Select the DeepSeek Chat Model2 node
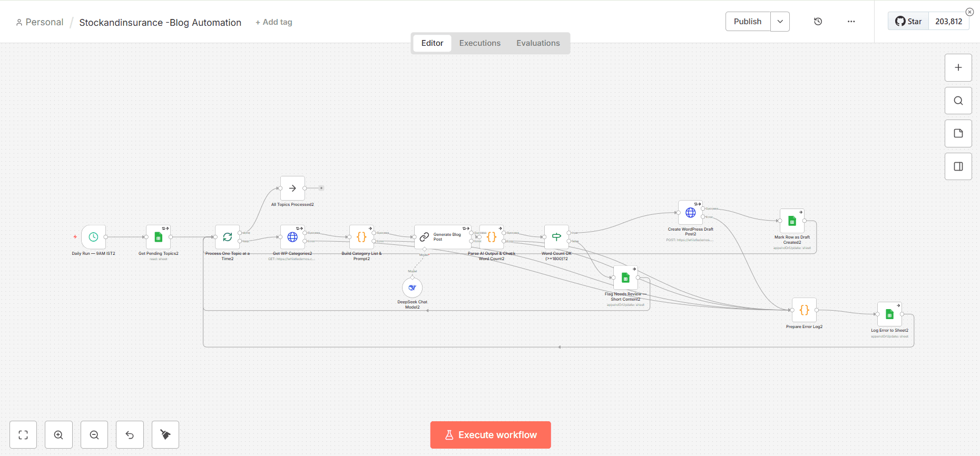980x456 pixels. (x=412, y=288)
